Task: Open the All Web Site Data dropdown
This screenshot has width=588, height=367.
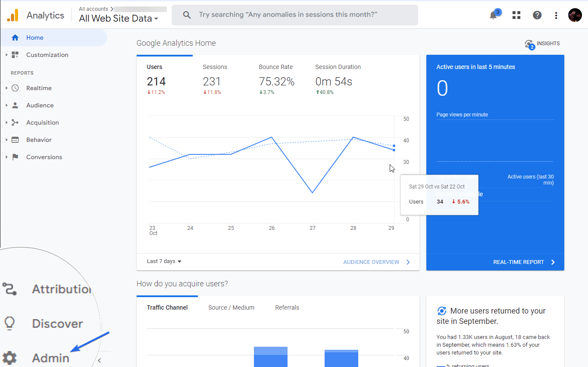Action: (x=119, y=19)
